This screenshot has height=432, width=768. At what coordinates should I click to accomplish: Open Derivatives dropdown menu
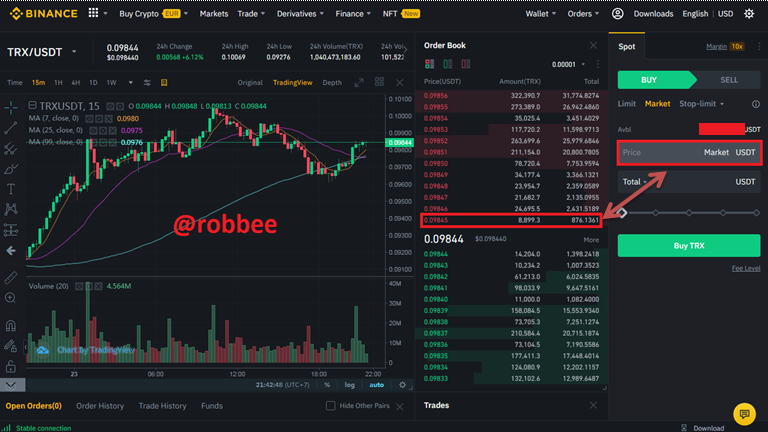[300, 14]
